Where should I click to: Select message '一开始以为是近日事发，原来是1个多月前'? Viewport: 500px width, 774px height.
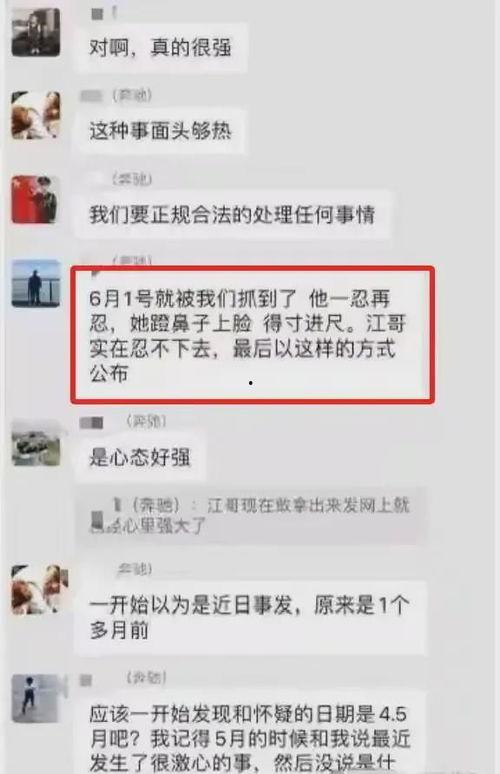(x=250, y=617)
